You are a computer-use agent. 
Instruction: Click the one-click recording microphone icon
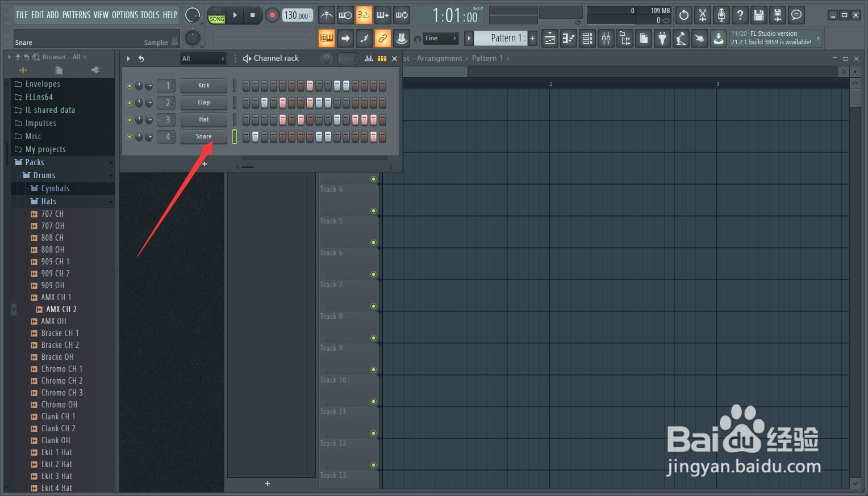point(721,15)
